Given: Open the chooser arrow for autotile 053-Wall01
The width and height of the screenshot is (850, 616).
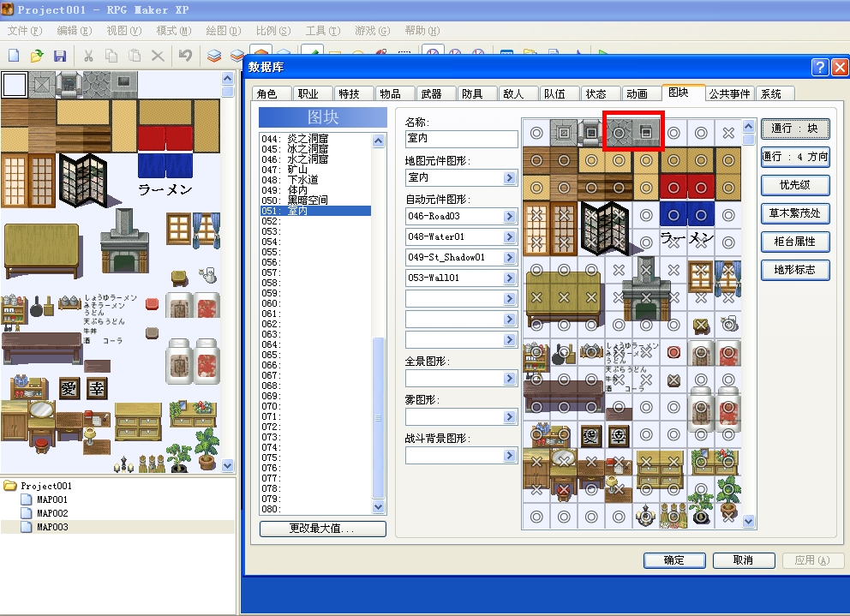Looking at the screenshot, I should click(509, 278).
